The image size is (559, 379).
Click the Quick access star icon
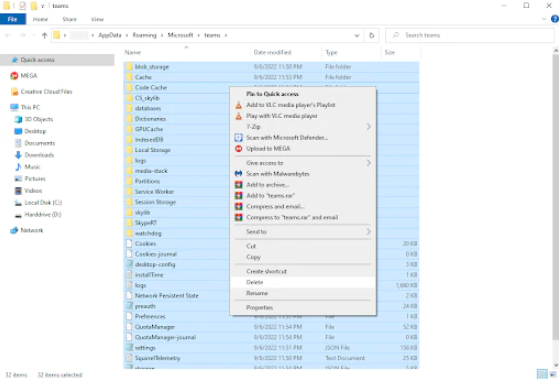click(x=15, y=60)
